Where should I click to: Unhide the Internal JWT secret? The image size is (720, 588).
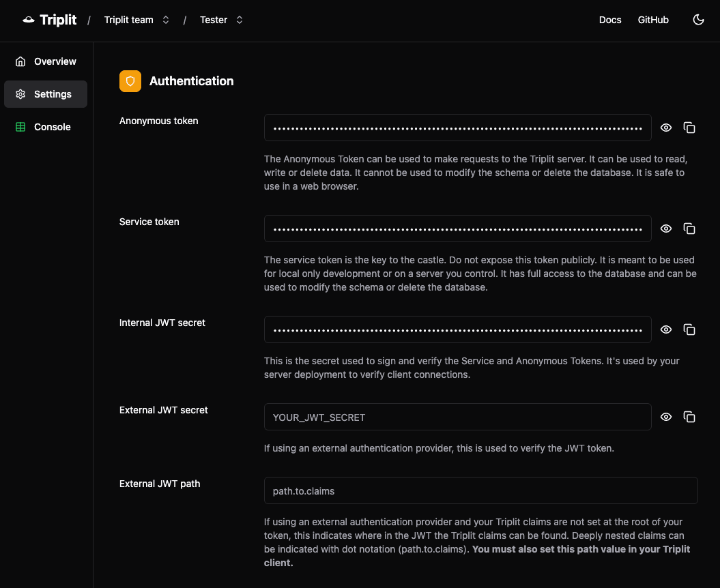tap(665, 329)
